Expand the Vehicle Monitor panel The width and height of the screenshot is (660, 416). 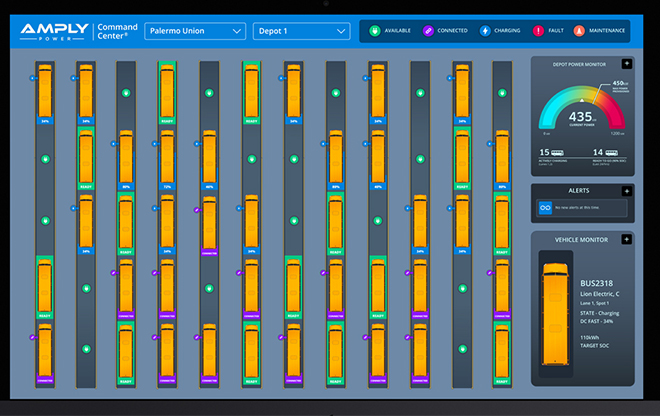pos(626,240)
